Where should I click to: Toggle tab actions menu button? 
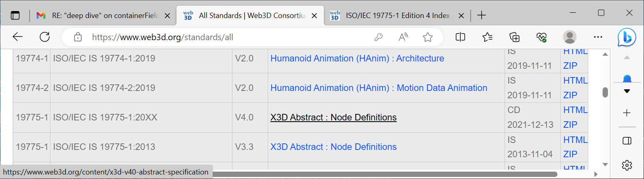(15, 16)
